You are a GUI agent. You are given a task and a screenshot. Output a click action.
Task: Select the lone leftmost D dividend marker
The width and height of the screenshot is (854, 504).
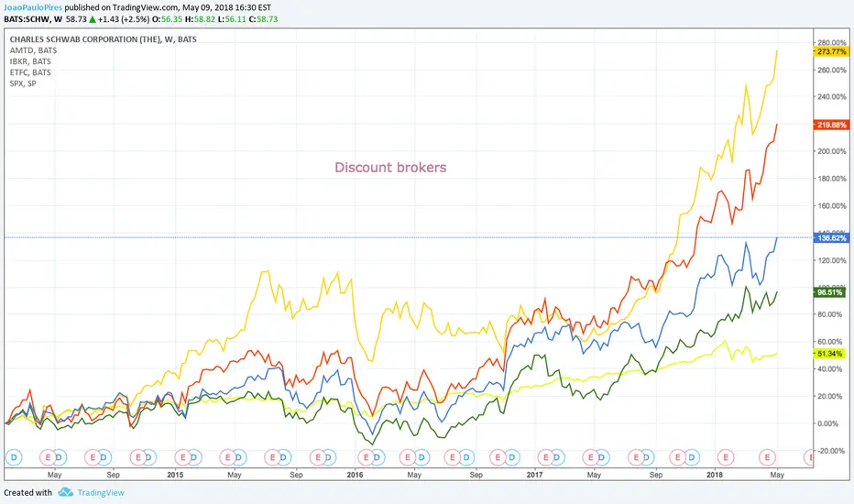pos(14,457)
